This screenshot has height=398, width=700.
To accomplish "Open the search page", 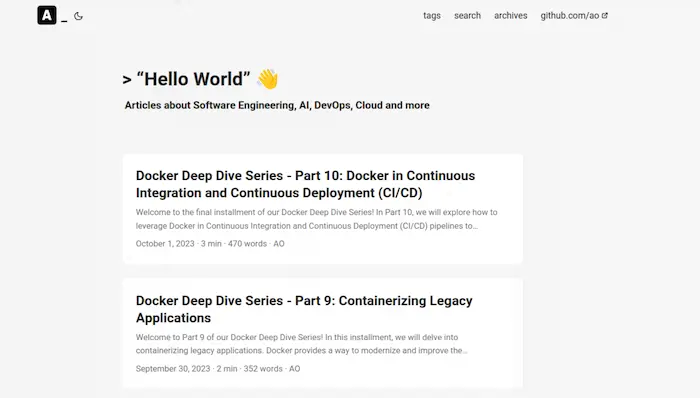I will click(467, 16).
